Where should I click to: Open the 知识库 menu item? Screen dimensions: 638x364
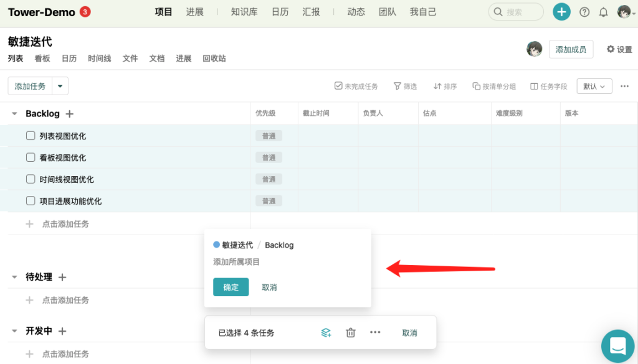coord(244,12)
